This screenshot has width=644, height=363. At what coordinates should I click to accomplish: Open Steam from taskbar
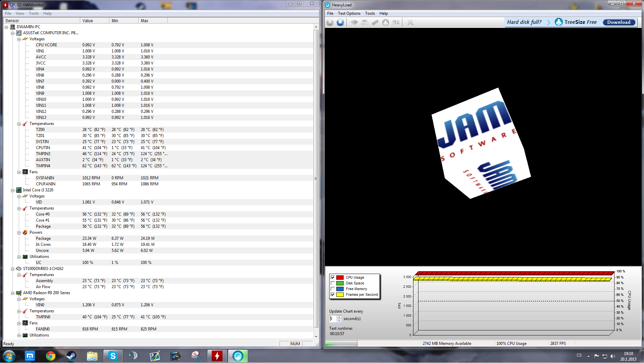(x=71, y=356)
